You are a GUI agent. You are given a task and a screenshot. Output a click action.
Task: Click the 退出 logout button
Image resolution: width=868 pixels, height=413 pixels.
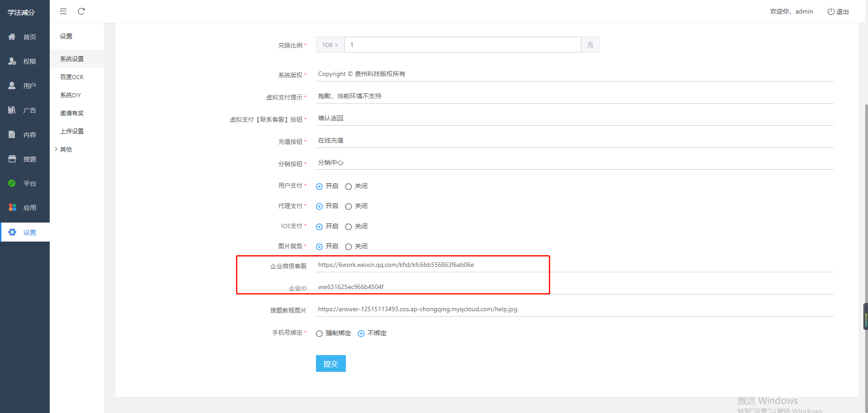pos(838,12)
